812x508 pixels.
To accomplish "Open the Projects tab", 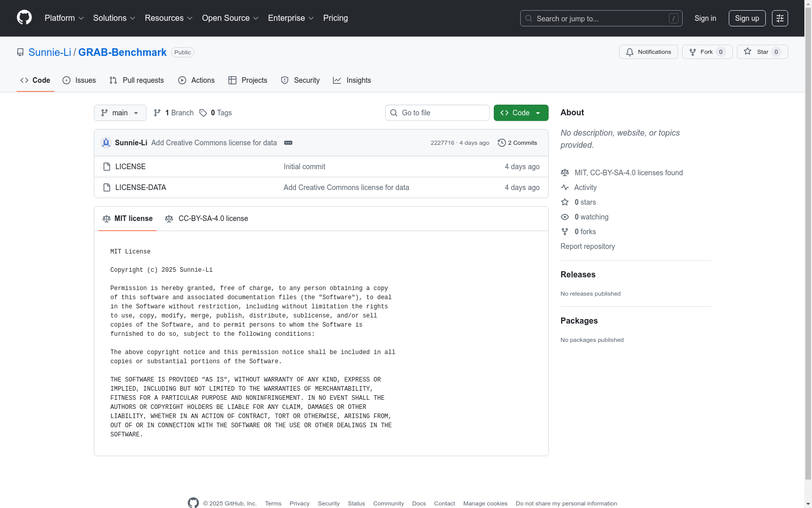I will 248,80.
